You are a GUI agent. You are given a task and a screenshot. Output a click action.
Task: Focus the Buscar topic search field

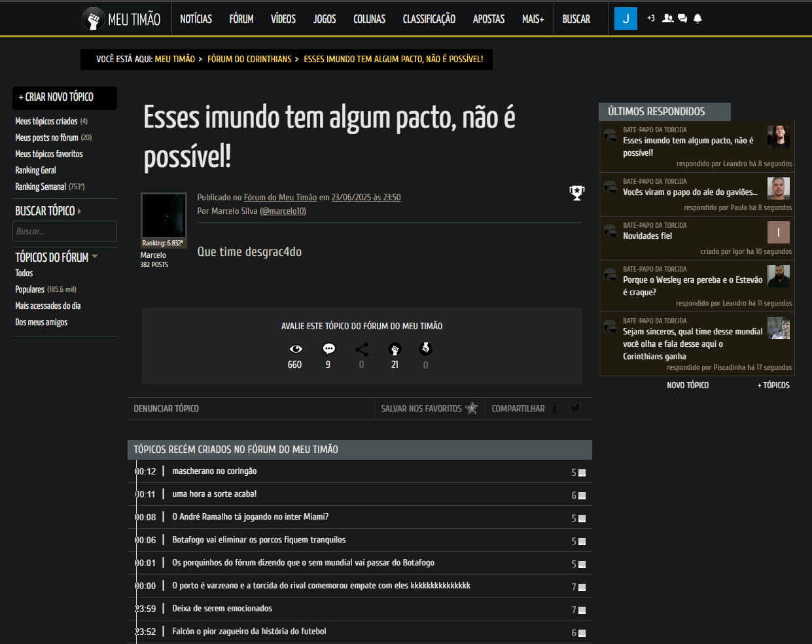(x=65, y=231)
